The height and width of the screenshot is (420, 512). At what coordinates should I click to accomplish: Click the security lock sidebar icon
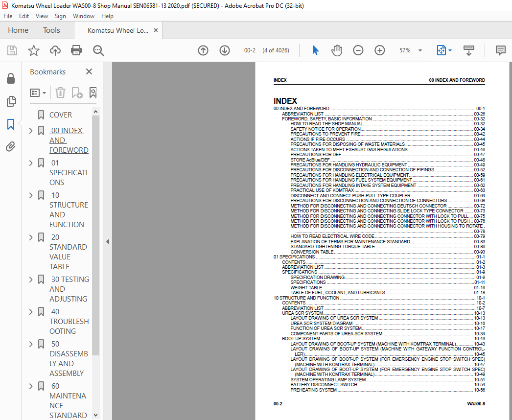(11, 78)
